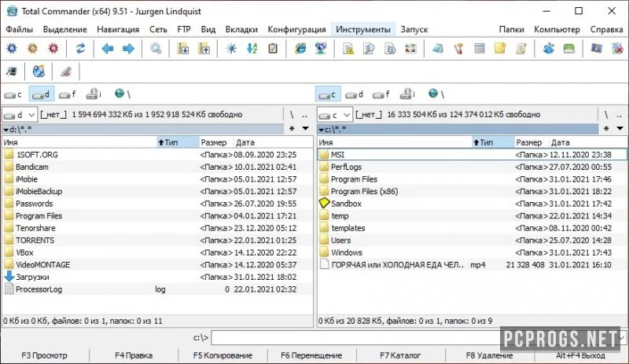This screenshot has height=364, width=629.
Task: Go back with the left arrow icon
Action: coord(108,49)
